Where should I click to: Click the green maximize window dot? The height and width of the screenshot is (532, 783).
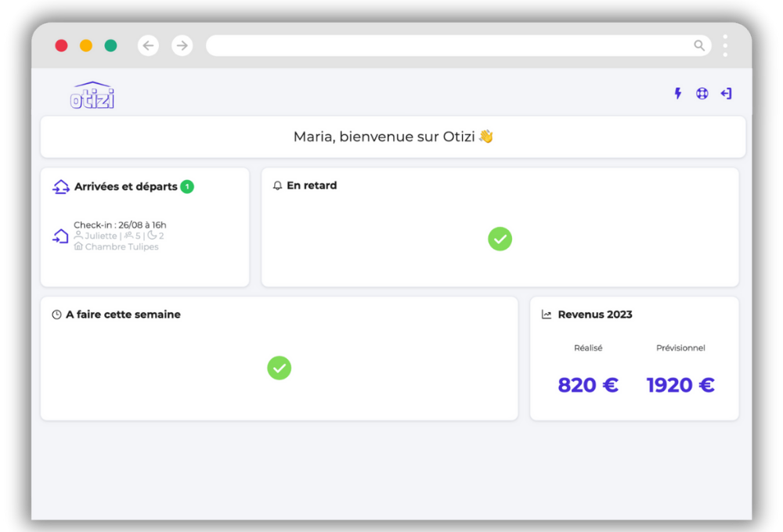coord(111,45)
